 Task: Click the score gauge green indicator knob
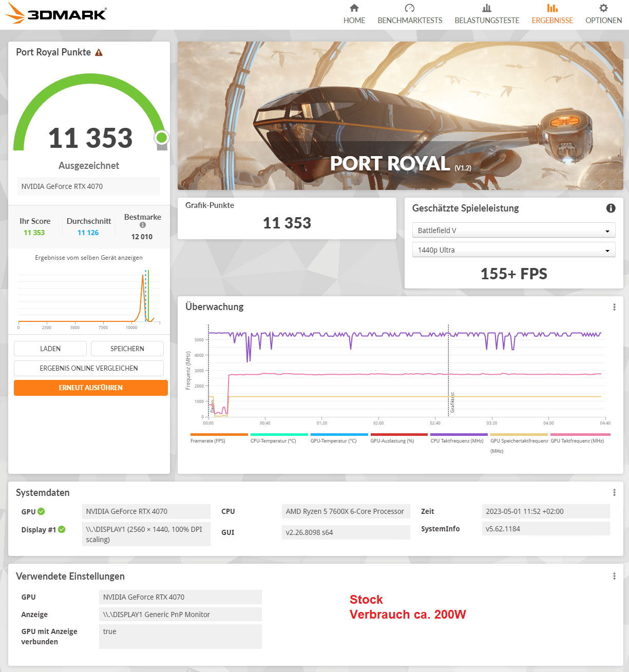[x=162, y=137]
